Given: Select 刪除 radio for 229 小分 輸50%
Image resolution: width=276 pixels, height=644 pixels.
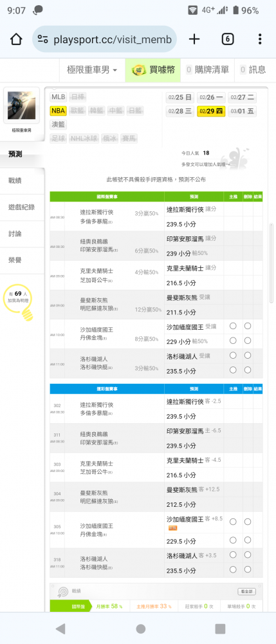Looking at the screenshot, I should 248,341.
